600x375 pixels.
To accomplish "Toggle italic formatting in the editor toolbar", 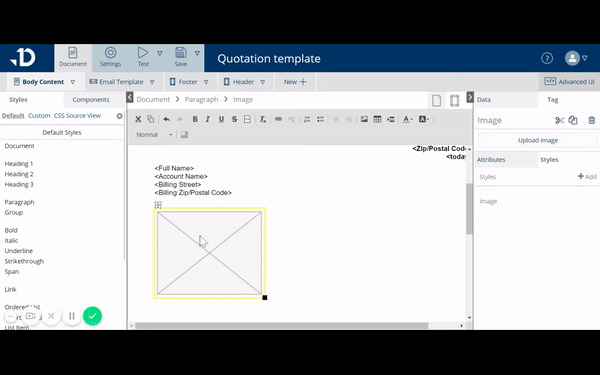I will [208, 119].
